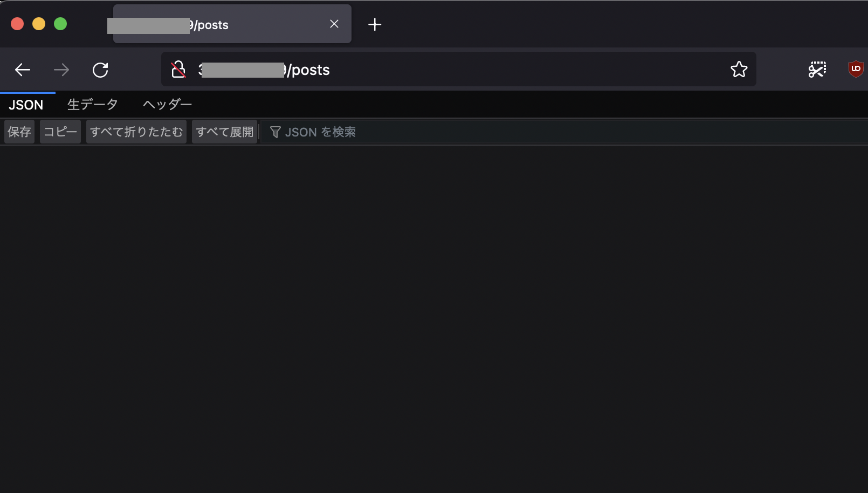Click the address bar showing /posts
The width and height of the screenshot is (868, 493).
pyautogui.click(x=459, y=69)
